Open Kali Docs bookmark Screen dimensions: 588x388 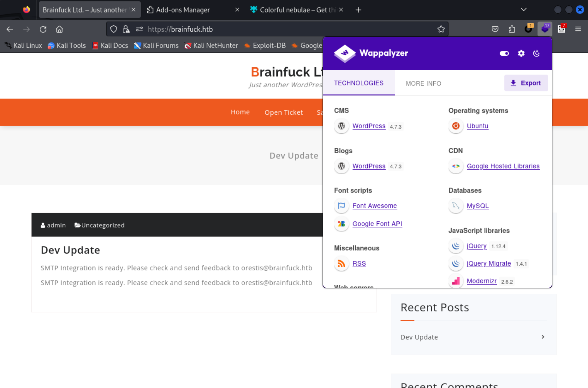(110, 46)
